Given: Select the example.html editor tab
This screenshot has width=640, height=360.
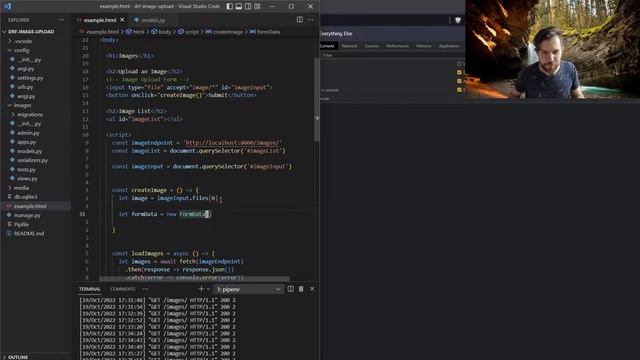Looking at the screenshot, I should point(100,20).
